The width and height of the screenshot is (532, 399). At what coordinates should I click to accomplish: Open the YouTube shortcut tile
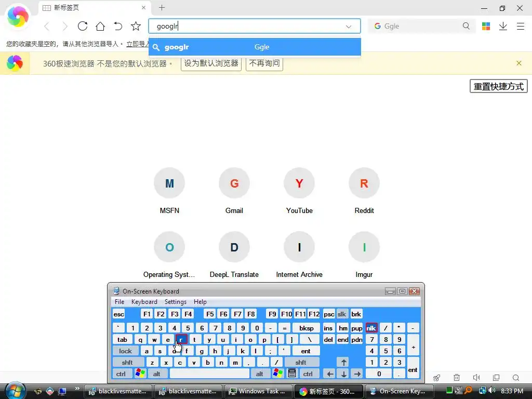point(299,191)
